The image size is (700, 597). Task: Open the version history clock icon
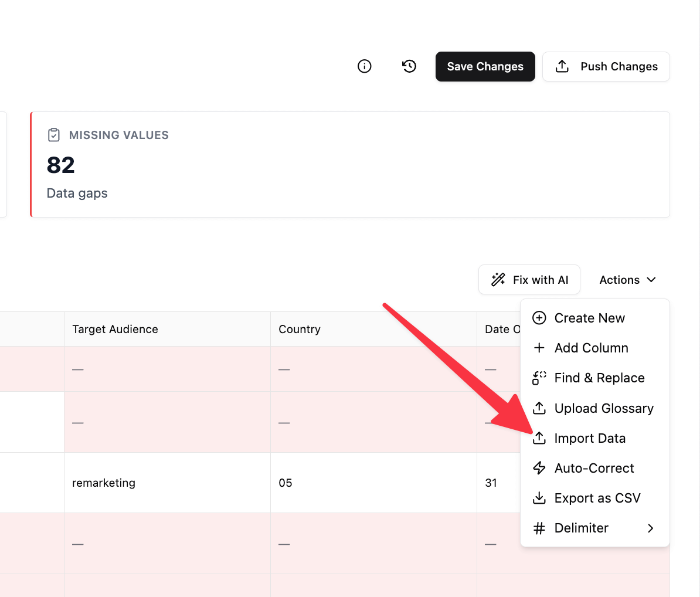(x=409, y=66)
